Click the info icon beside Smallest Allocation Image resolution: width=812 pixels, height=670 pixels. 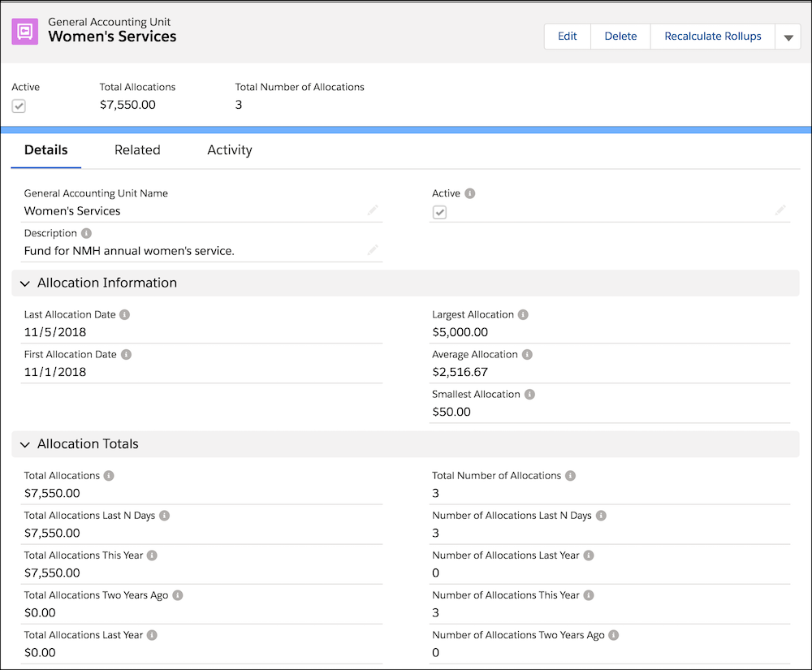click(x=530, y=394)
